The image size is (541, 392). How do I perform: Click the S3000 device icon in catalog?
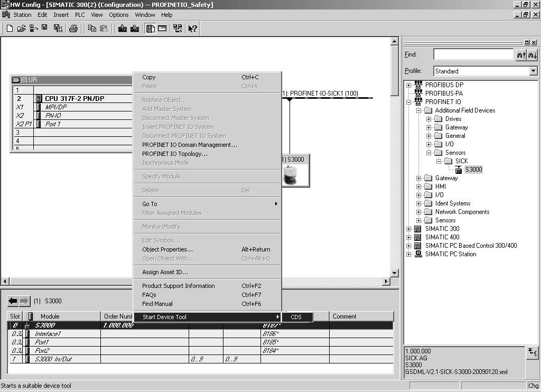pos(458,170)
